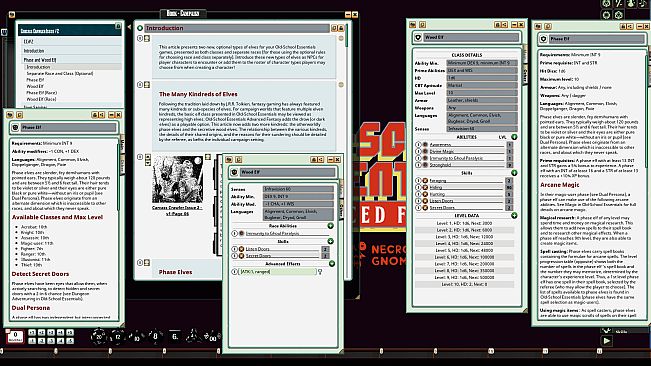Click the Hiding skill's orange icon
Viewport: 651px width, 366px height.
[425, 188]
